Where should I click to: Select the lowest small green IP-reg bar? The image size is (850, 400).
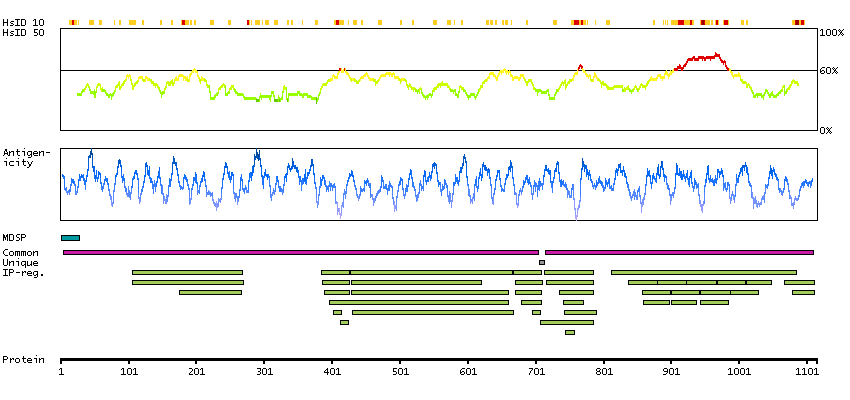(570, 332)
